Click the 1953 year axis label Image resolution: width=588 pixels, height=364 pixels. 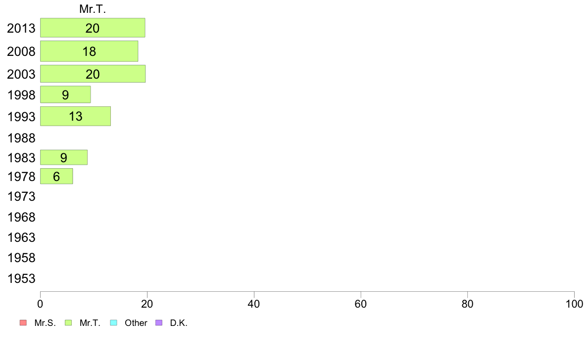tap(21, 278)
